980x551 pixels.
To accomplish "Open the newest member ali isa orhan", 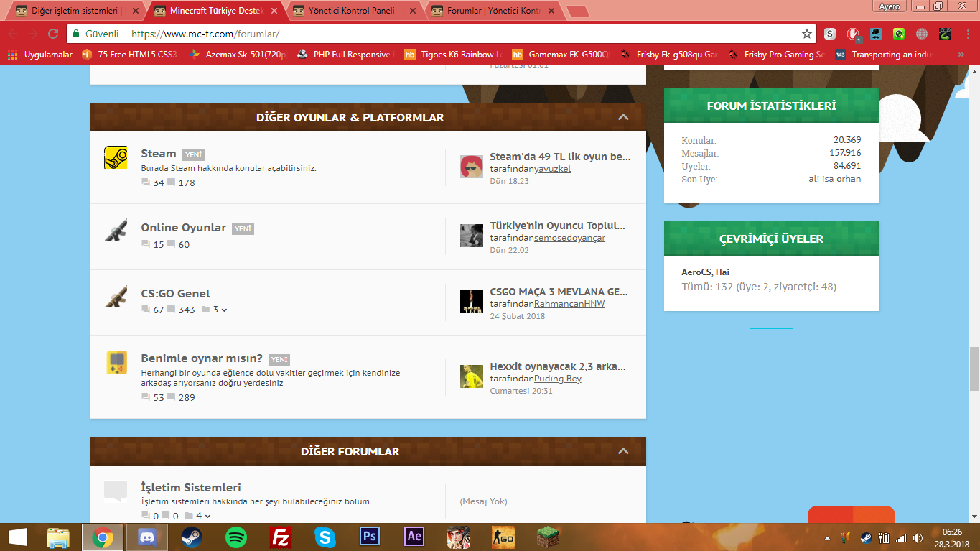I will pos(834,179).
